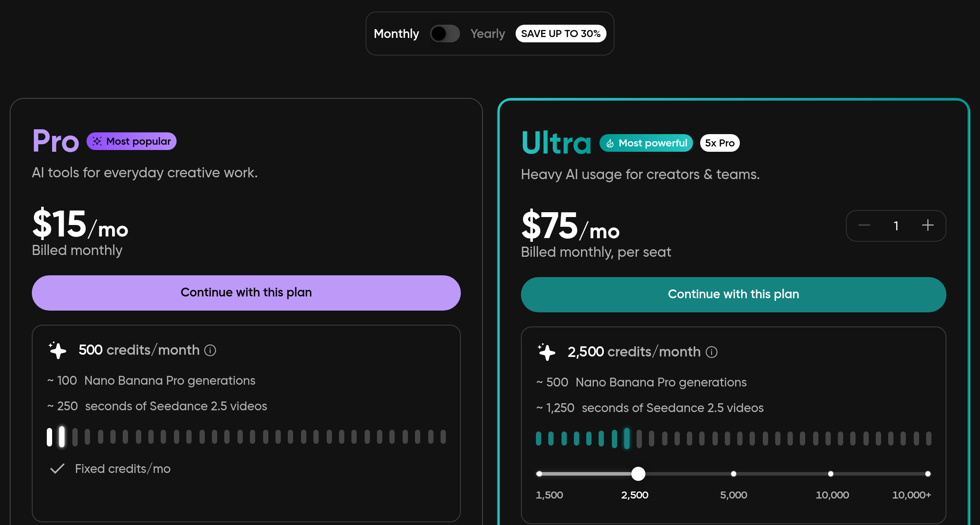
Task: Click "~ 250 seconds of Seedance 2.5 videos"
Action: pyautogui.click(x=157, y=406)
